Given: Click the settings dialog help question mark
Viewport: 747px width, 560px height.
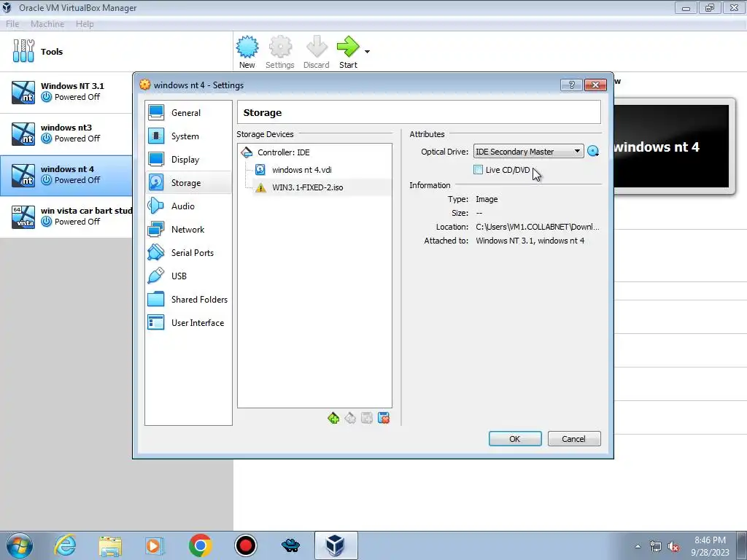Looking at the screenshot, I should pyautogui.click(x=572, y=85).
